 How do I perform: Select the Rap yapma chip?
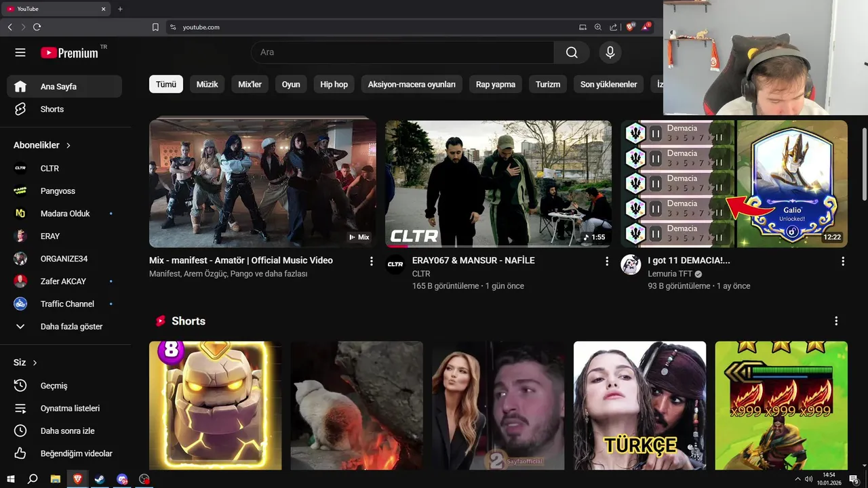(x=496, y=84)
